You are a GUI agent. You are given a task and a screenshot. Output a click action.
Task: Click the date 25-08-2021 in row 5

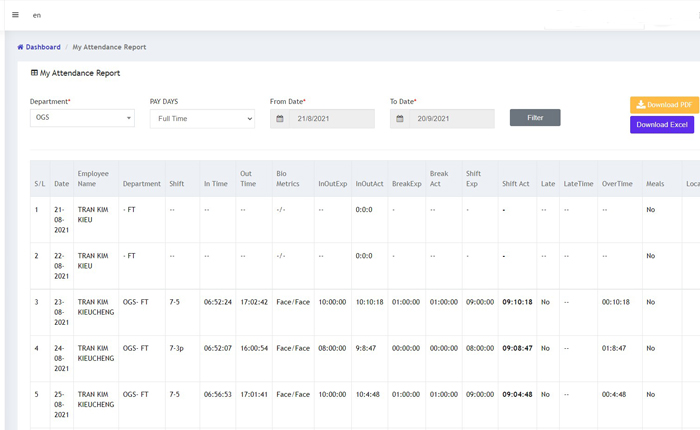pos(62,405)
